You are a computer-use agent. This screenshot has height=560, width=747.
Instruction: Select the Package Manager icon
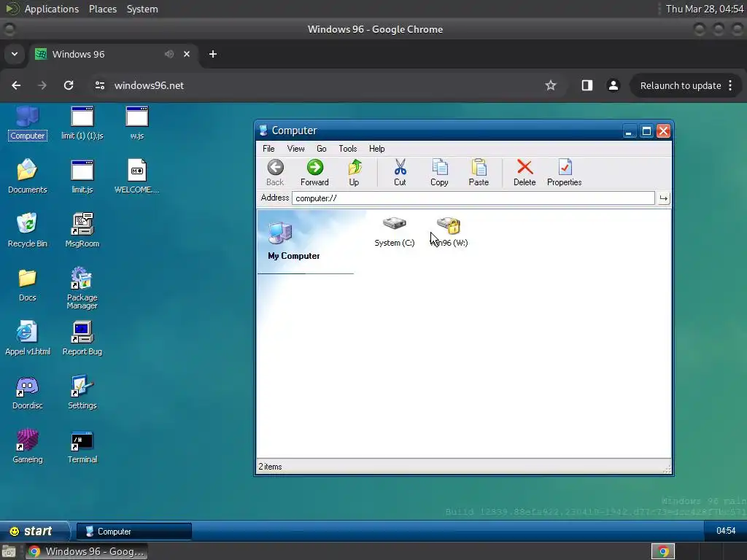[82, 288]
